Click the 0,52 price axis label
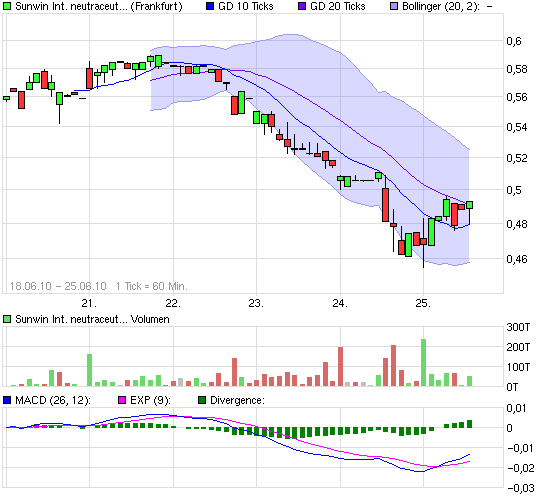545x496 pixels. point(517,158)
